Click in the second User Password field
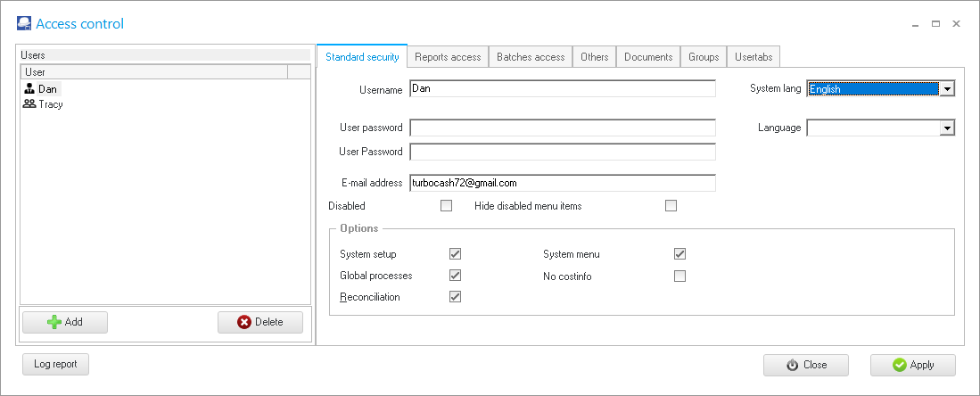980x396 pixels. pyautogui.click(x=563, y=152)
